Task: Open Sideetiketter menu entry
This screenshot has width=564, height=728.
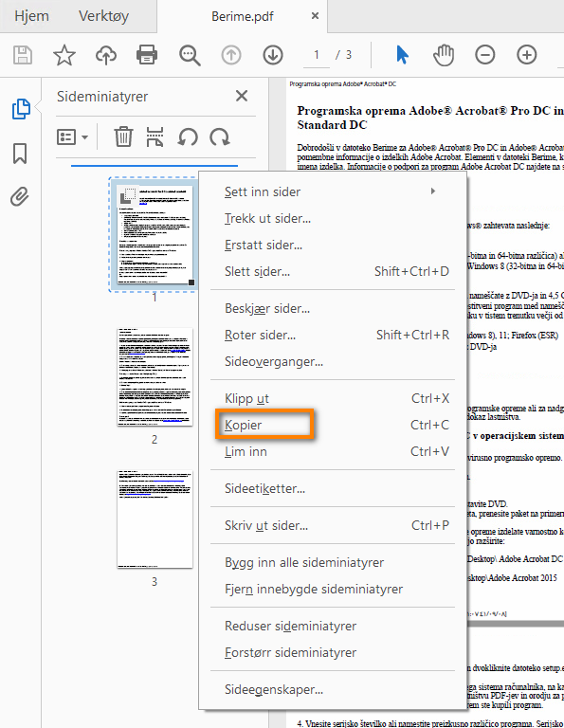Action: (x=333, y=488)
